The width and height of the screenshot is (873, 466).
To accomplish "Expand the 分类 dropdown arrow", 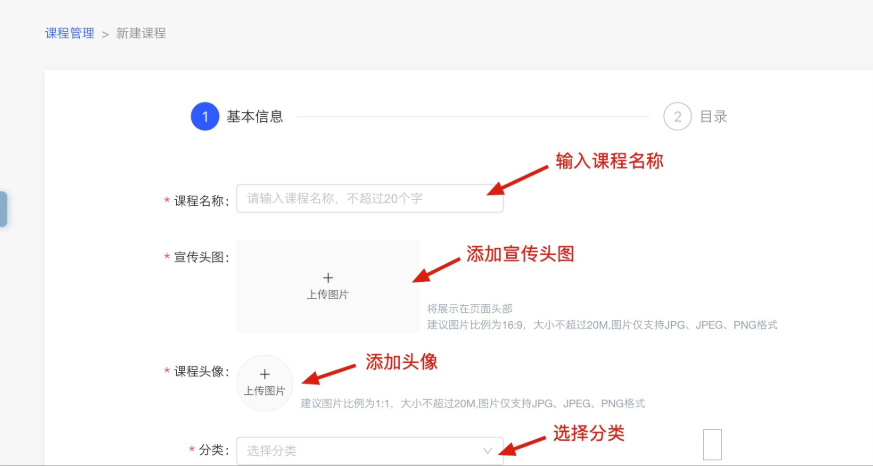I will [x=488, y=451].
